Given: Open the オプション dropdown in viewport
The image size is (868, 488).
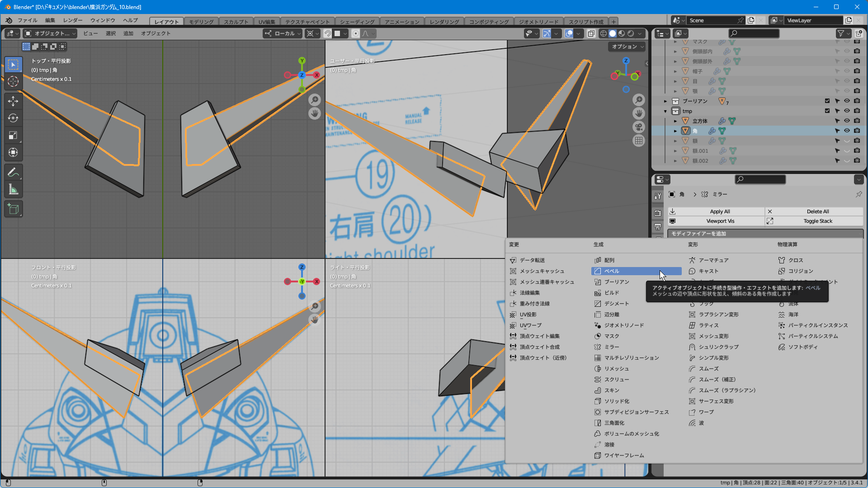Looking at the screenshot, I should [x=627, y=47].
